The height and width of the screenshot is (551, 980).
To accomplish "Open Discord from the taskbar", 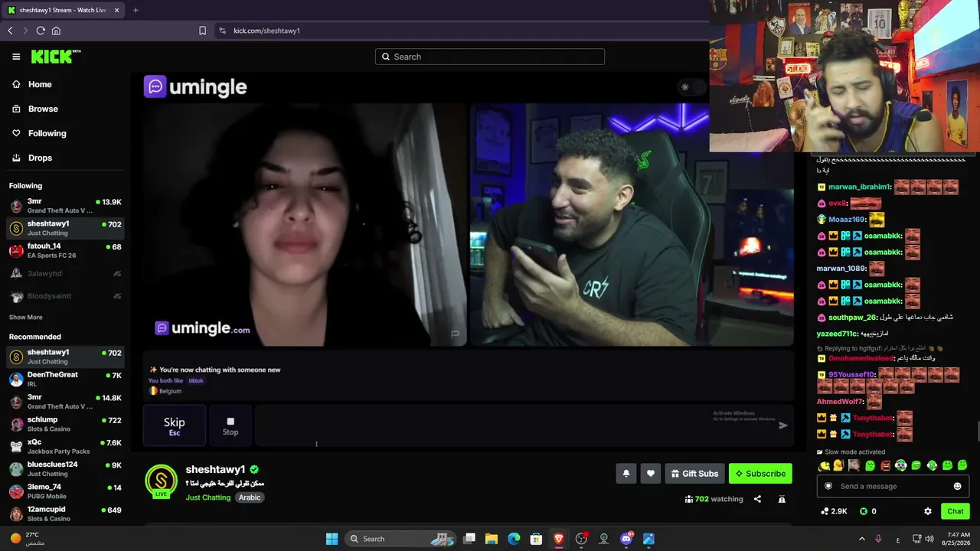I will coord(626,539).
